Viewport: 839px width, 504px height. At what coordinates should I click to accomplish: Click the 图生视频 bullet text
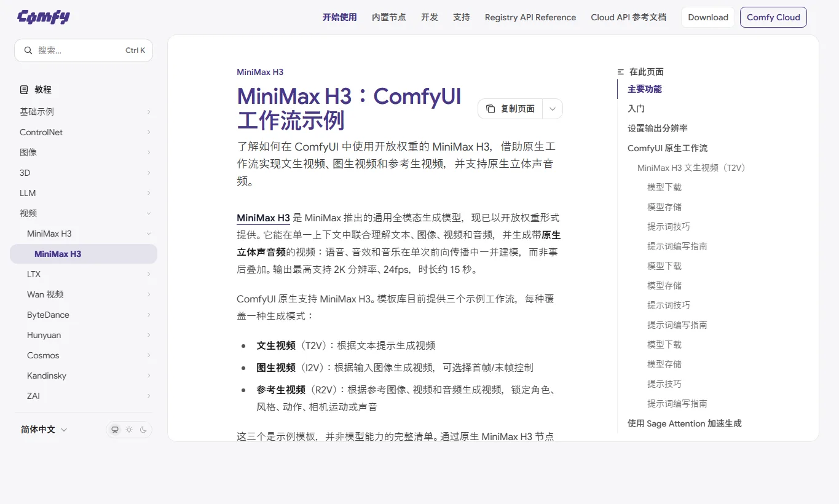(x=276, y=368)
